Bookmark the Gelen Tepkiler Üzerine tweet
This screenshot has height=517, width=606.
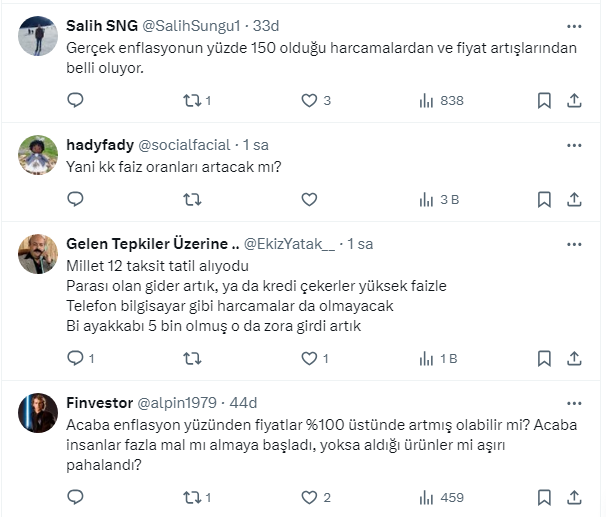click(x=543, y=358)
